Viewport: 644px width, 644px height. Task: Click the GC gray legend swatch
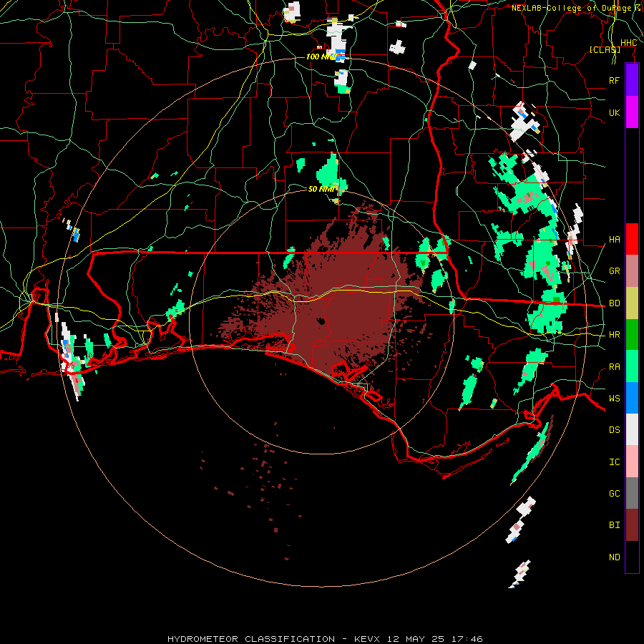coord(632,493)
